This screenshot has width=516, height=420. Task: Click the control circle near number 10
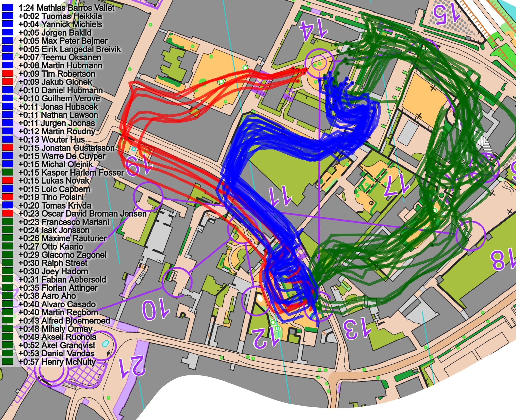[177, 282]
